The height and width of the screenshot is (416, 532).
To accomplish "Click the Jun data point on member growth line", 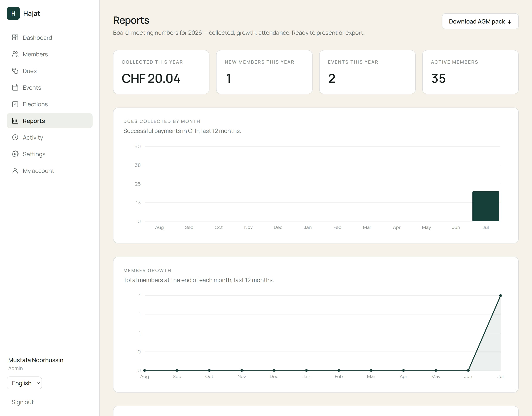I will click(468, 370).
